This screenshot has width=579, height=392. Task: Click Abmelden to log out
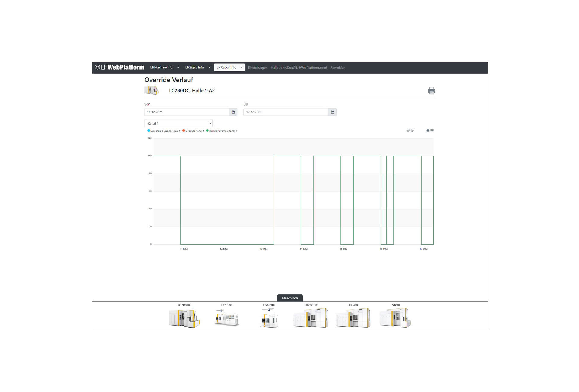coord(337,68)
